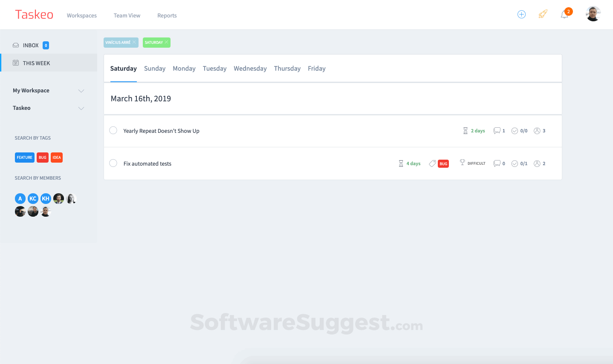Click the comments icon on Yearly Repeat task
Screen dimensions: 613x364
point(496,131)
